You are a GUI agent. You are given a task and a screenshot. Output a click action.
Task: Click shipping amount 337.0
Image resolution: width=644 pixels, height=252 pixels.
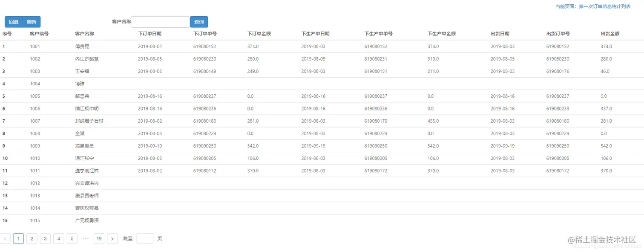(606, 109)
